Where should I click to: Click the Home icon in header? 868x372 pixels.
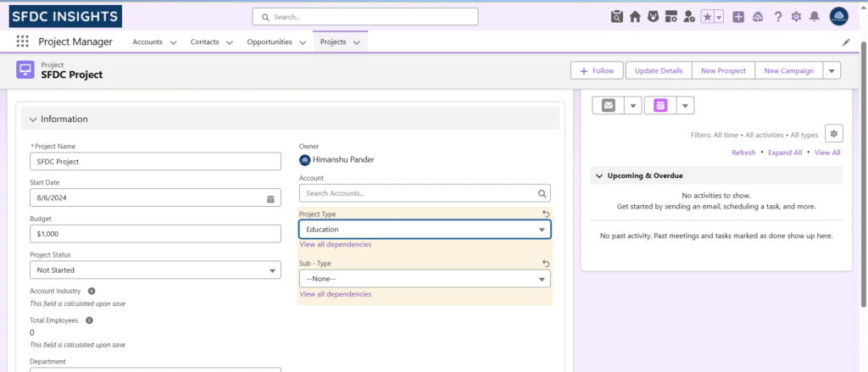pos(634,17)
